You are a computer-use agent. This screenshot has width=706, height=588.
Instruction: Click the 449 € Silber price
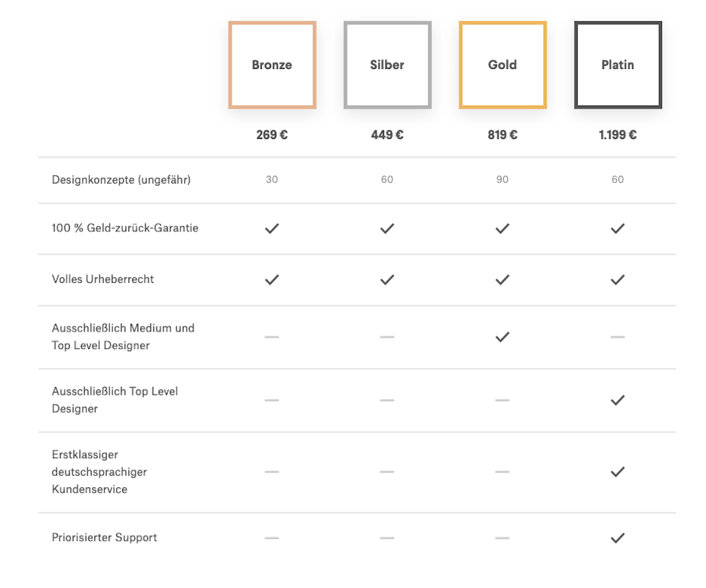[387, 135]
